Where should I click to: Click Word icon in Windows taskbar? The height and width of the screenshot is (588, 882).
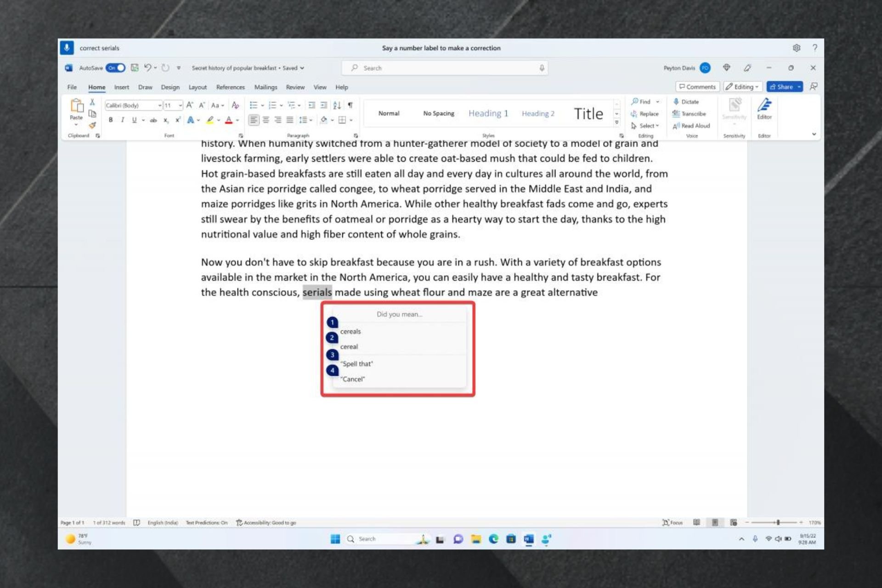(529, 539)
